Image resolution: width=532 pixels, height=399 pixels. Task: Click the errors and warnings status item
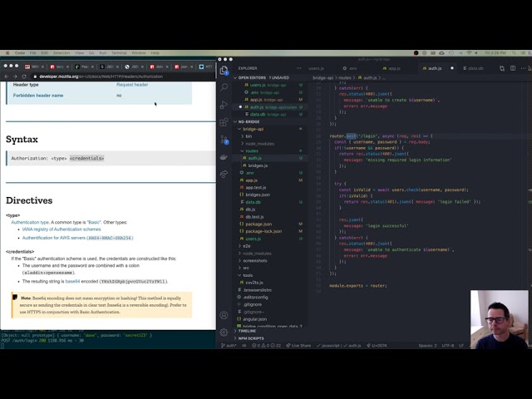click(x=266, y=346)
